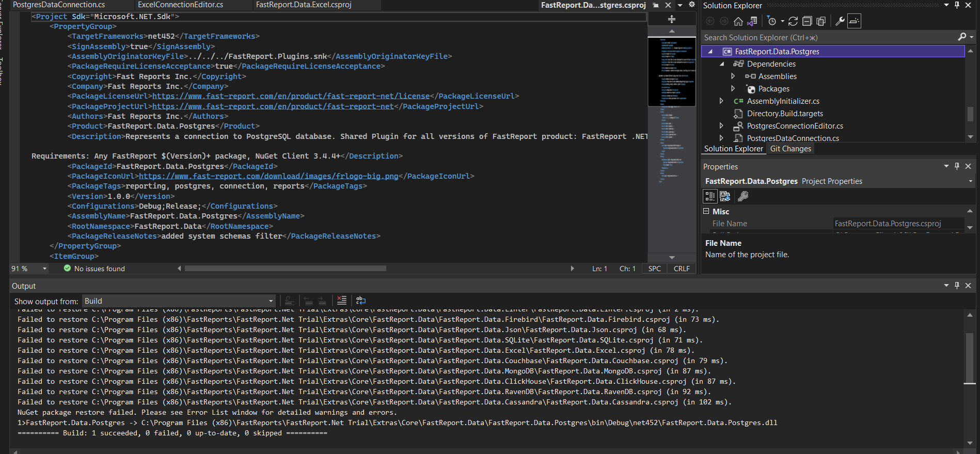Screen dimensions: 980x454
Task: Select the Solution Explorer bottom tab
Action: [x=733, y=149]
